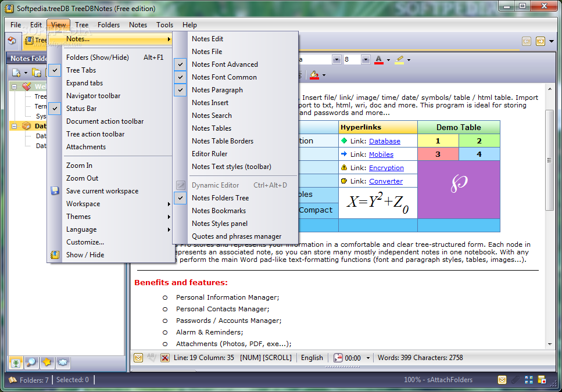562x392 pixels.
Task: Click the blue grid icon in bottom status bar
Action: [x=529, y=380]
